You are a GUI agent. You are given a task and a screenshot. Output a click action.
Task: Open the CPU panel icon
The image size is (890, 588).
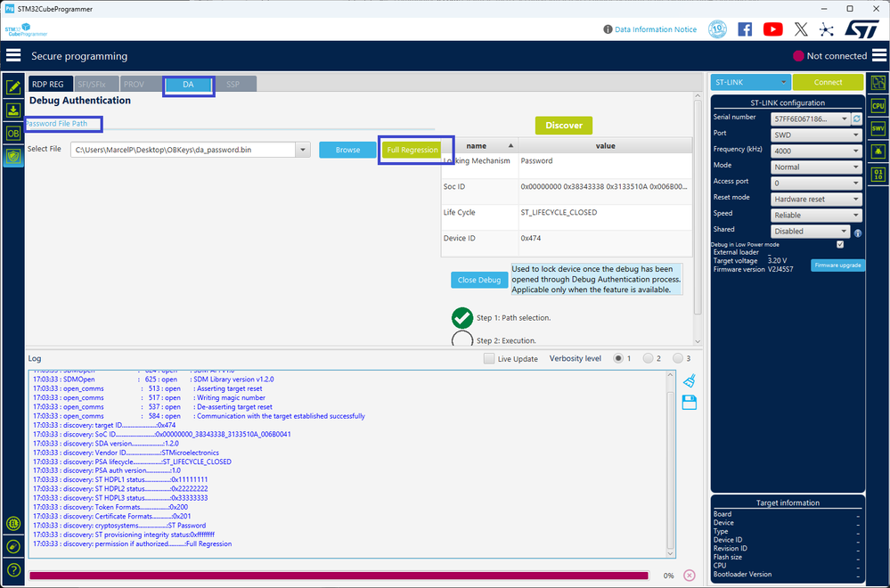pyautogui.click(x=878, y=105)
